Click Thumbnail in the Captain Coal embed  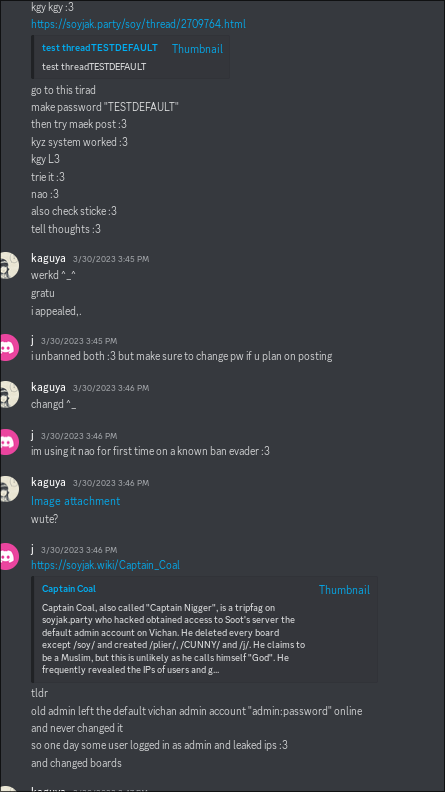(344, 589)
